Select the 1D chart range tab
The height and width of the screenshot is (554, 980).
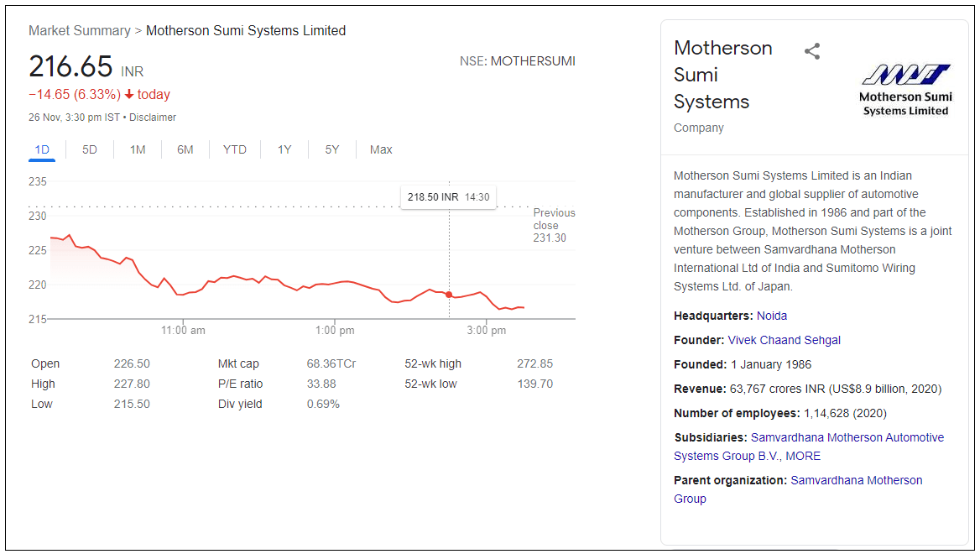click(42, 149)
